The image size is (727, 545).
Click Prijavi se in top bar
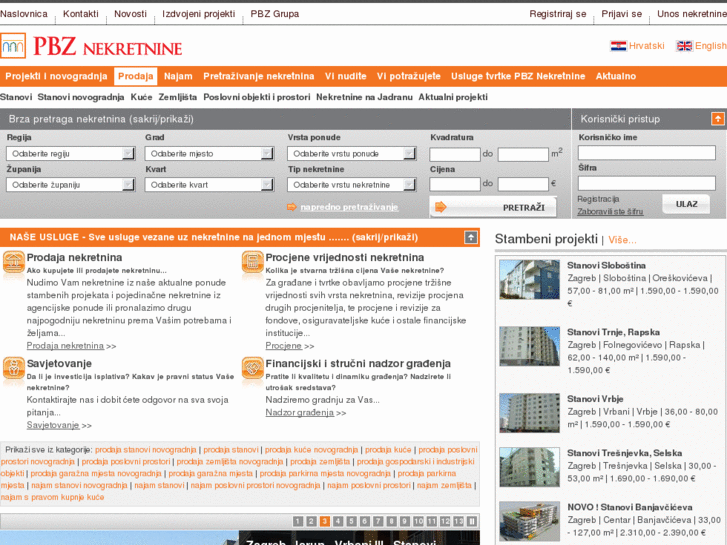point(622,14)
